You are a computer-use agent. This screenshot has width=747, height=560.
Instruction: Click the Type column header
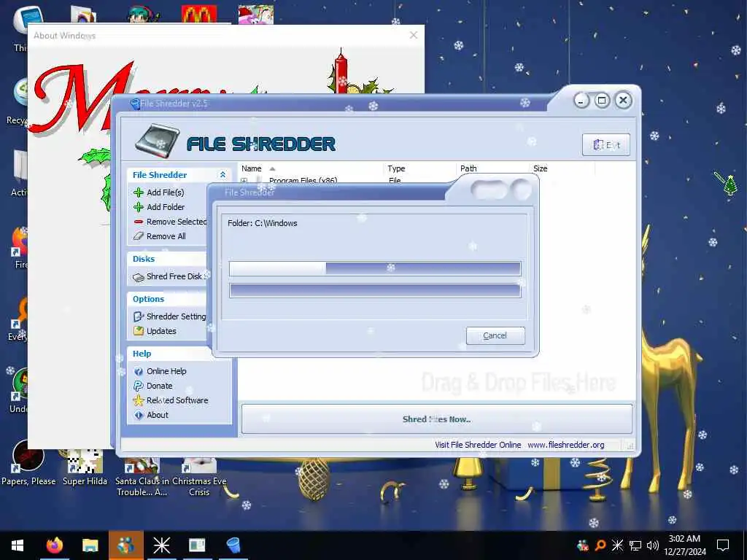click(396, 168)
